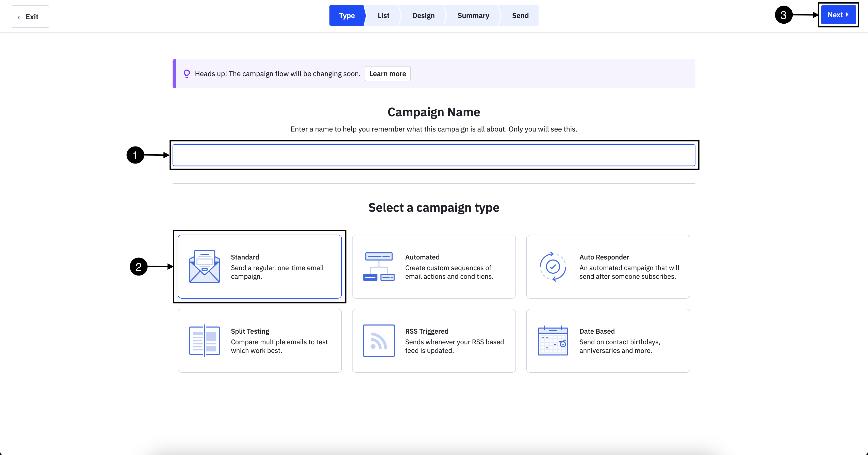Image resolution: width=868 pixels, height=455 pixels.
Task: Click 'Compare multiple emails to test which work best.' text
Action: 279,346
